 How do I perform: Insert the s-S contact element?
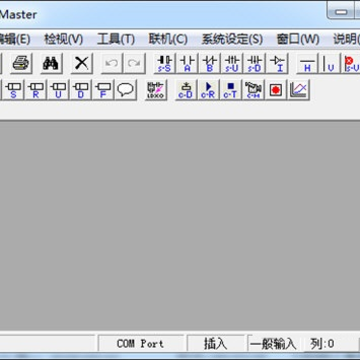165,63
